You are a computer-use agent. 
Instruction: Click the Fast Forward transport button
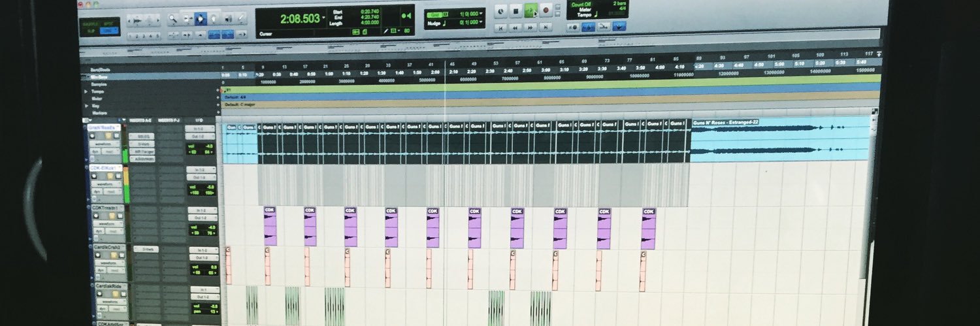pyautogui.click(x=530, y=28)
